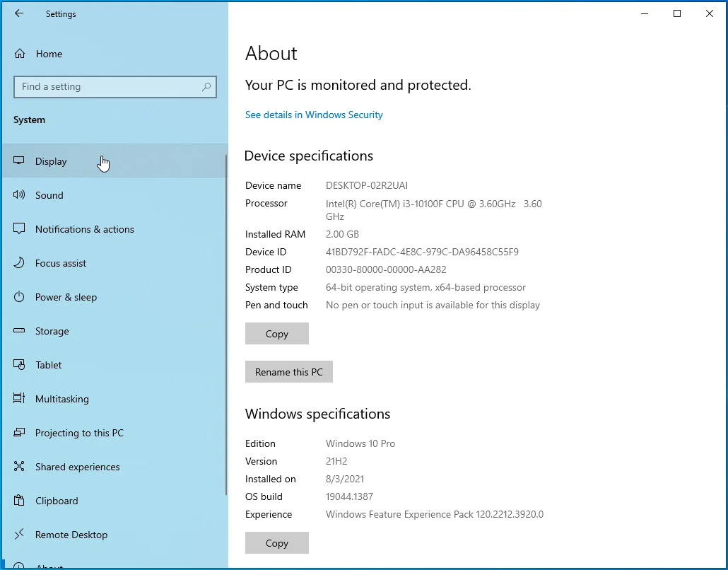The height and width of the screenshot is (570, 728).
Task: Click the search magnifier icon
Action: [206, 87]
